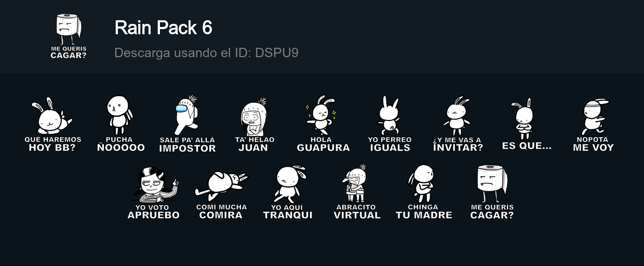Click the 'Yo aquí tranqui' sticker
The width and height of the screenshot is (644, 266).
pyautogui.click(x=288, y=192)
